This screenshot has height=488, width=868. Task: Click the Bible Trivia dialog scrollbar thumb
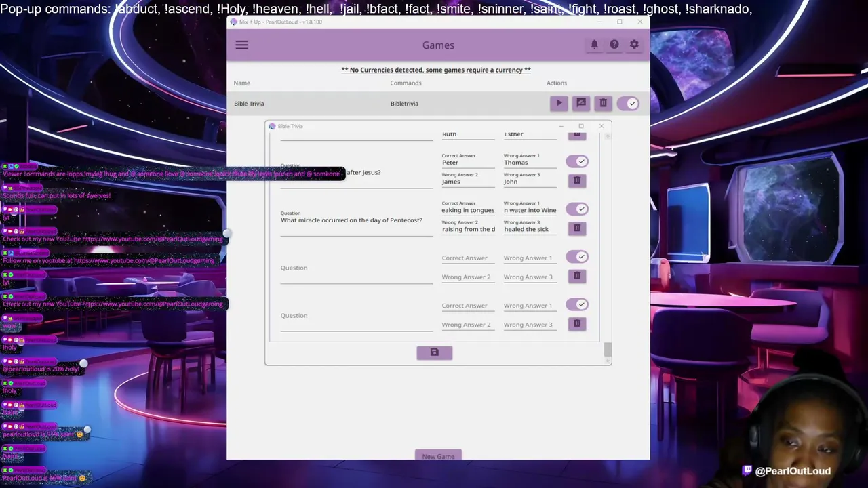pos(607,349)
